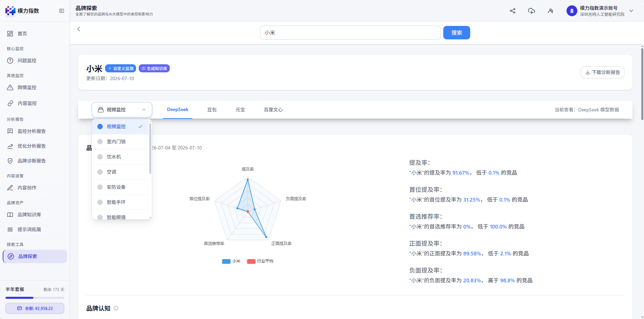Click the 31.25% first-mention value
This screenshot has width=644, height=319.
pos(472,200)
